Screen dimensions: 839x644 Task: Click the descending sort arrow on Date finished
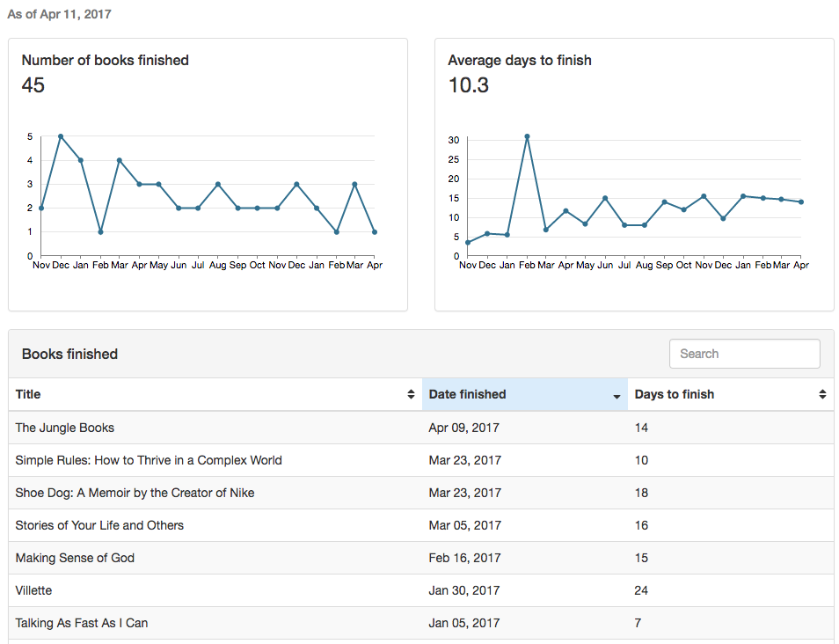[x=616, y=394]
